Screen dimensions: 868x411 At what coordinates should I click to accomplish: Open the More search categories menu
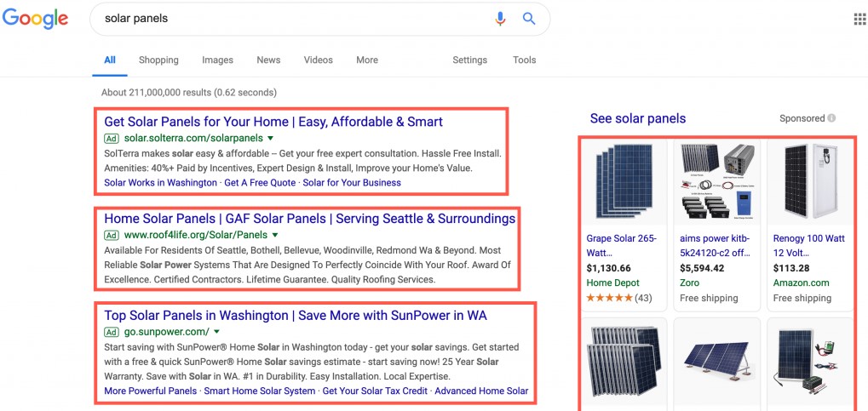pyautogui.click(x=367, y=60)
